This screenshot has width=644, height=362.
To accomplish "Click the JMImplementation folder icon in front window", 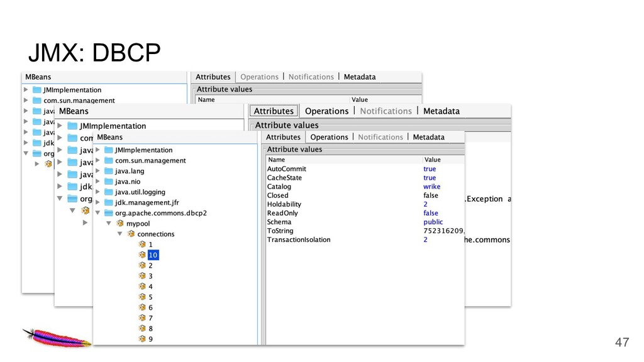I will coord(109,150).
